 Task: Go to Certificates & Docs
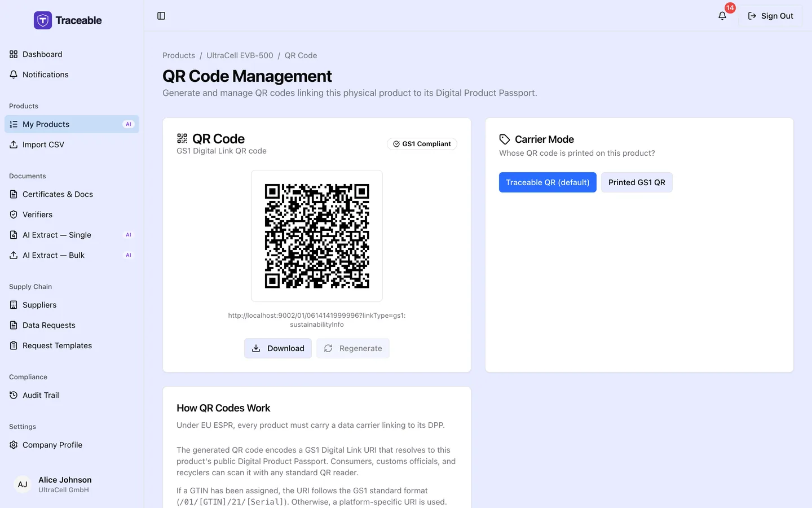click(72, 194)
